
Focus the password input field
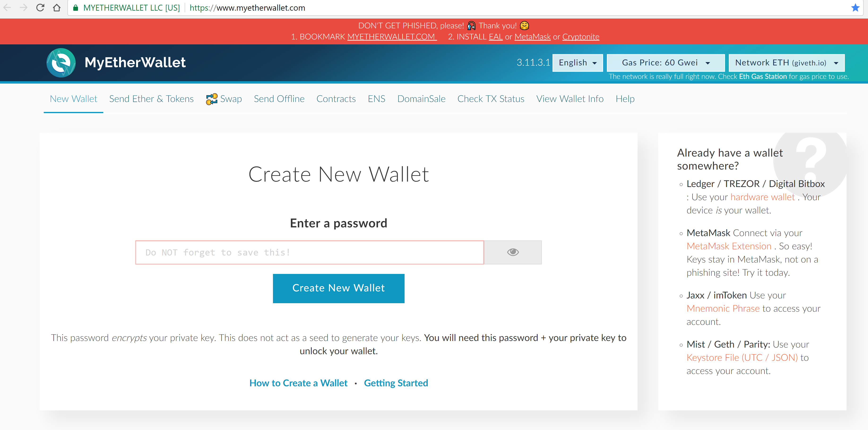click(310, 252)
